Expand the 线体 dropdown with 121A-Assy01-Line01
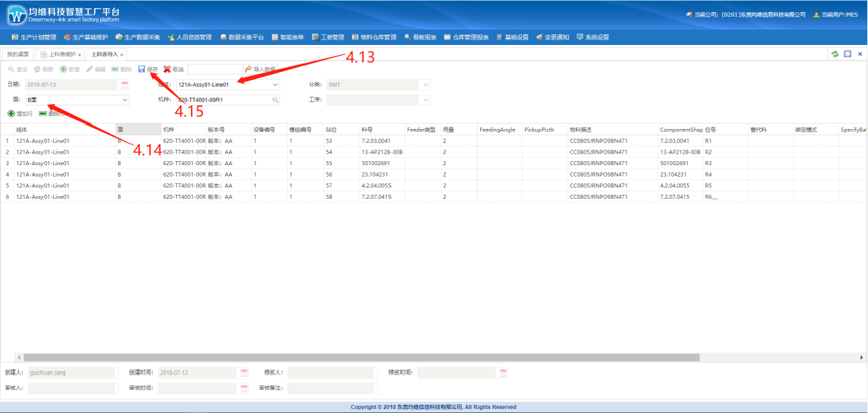This screenshot has height=413, width=868. (x=274, y=84)
